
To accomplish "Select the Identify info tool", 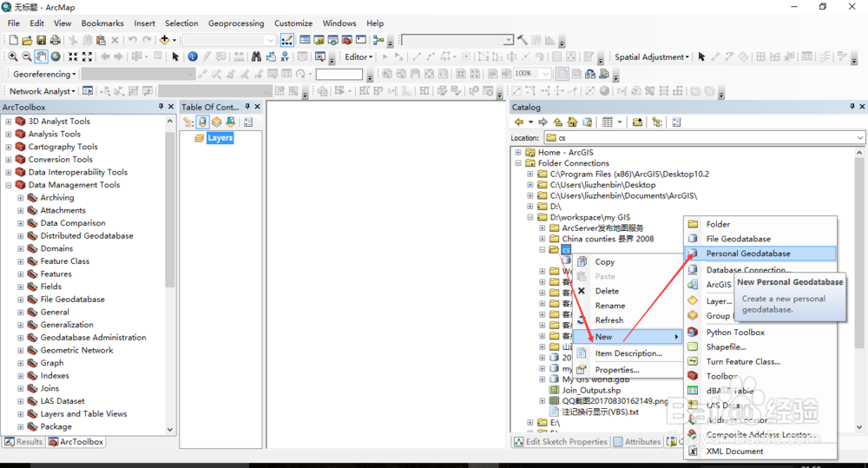I will pyautogui.click(x=193, y=56).
